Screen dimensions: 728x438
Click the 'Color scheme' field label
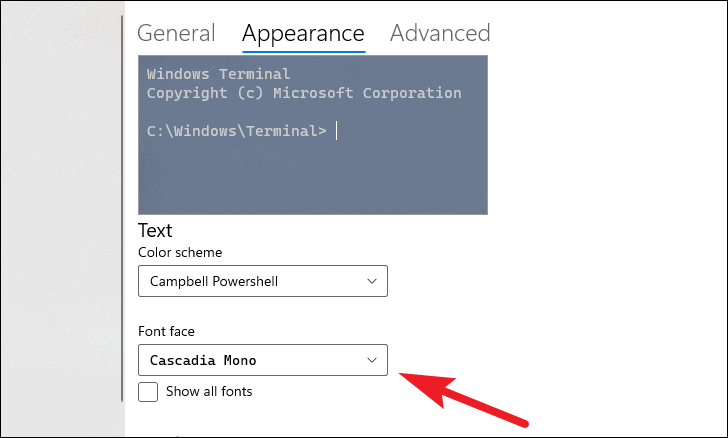(x=180, y=252)
